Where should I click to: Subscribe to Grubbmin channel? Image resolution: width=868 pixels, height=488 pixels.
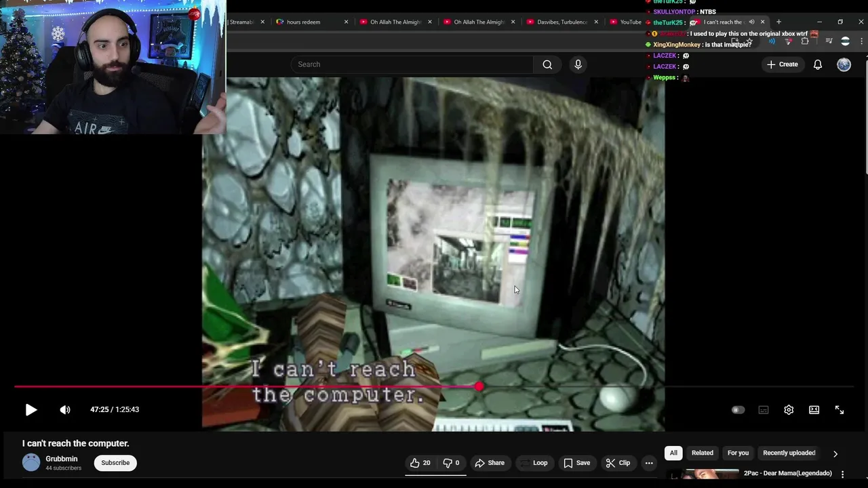click(x=115, y=463)
